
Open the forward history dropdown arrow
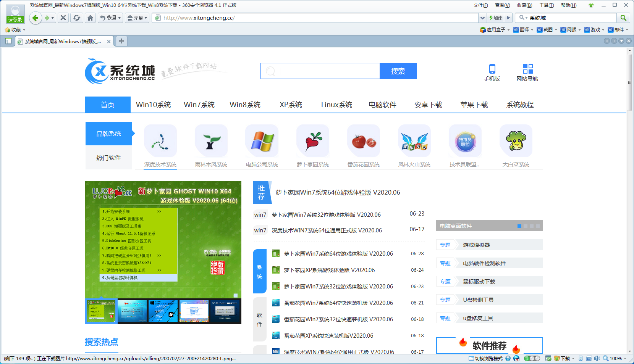(x=53, y=18)
